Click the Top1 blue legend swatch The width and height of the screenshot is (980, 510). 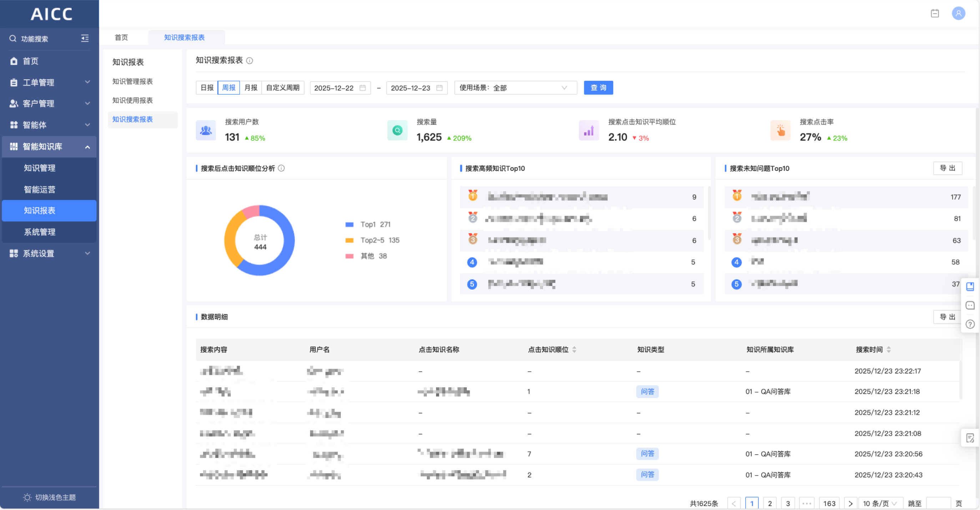pos(349,225)
